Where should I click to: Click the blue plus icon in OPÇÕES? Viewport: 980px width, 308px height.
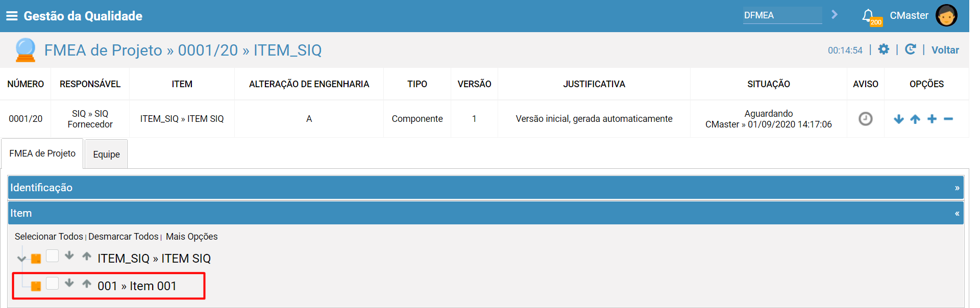(932, 119)
